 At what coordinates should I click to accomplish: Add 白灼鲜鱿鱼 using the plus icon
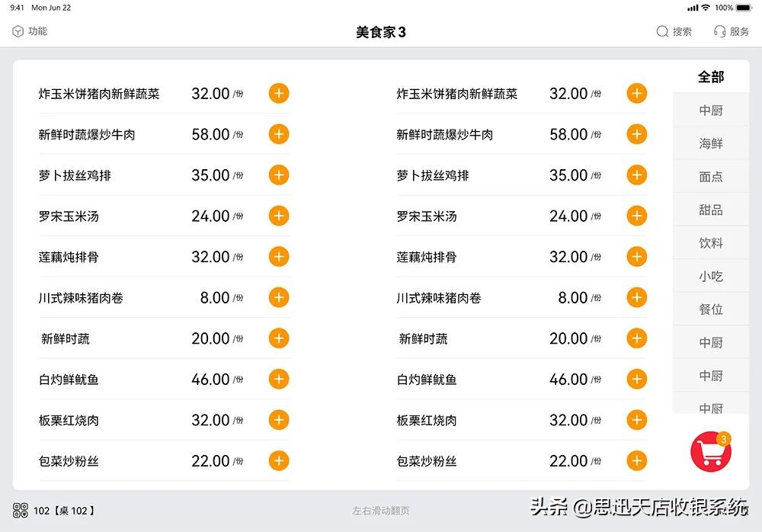pyautogui.click(x=278, y=379)
